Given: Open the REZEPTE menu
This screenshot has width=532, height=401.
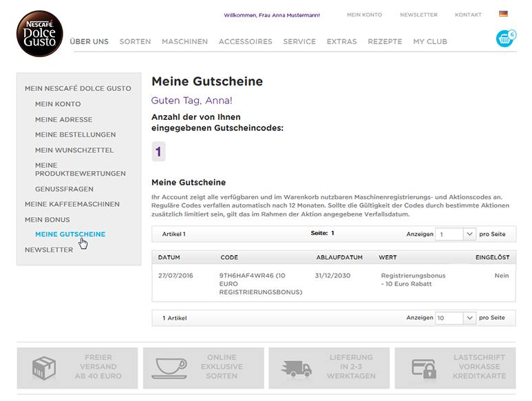Looking at the screenshot, I should 385,41.
